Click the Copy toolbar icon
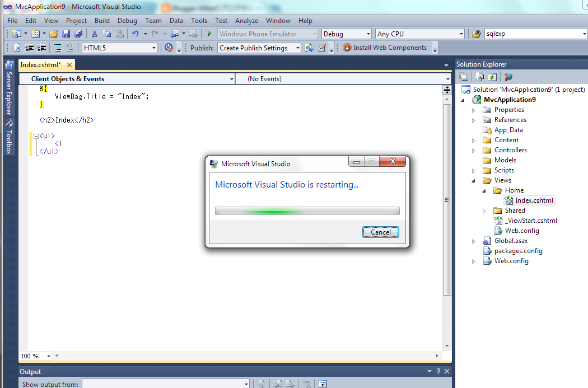The image size is (588, 388). click(x=106, y=34)
